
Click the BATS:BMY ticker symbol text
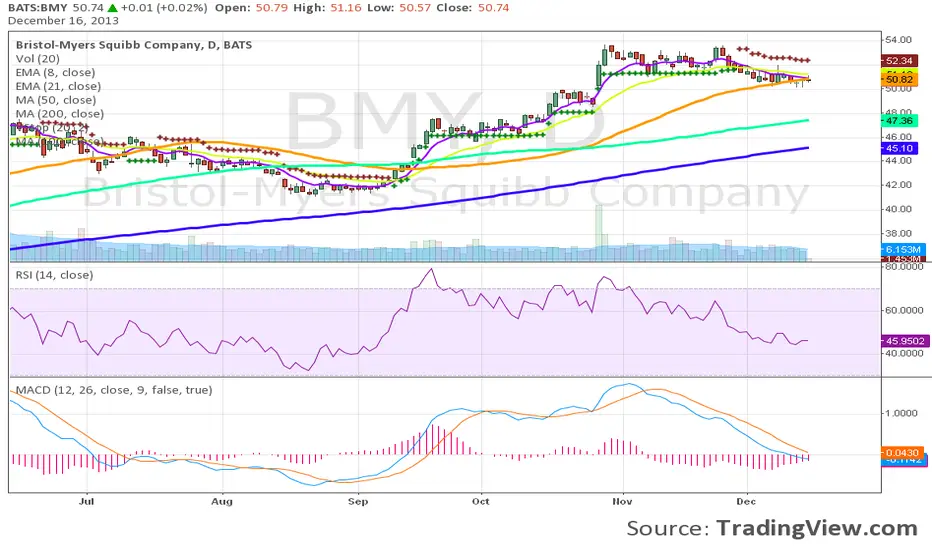[38, 8]
